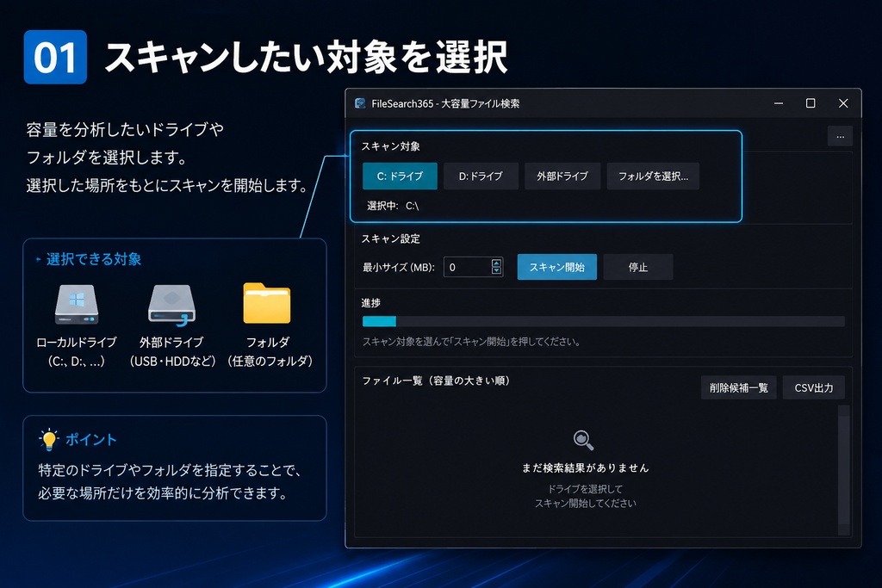Click the スキャン対象 section label
The width and height of the screenshot is (882, 588).
[390, 146]
